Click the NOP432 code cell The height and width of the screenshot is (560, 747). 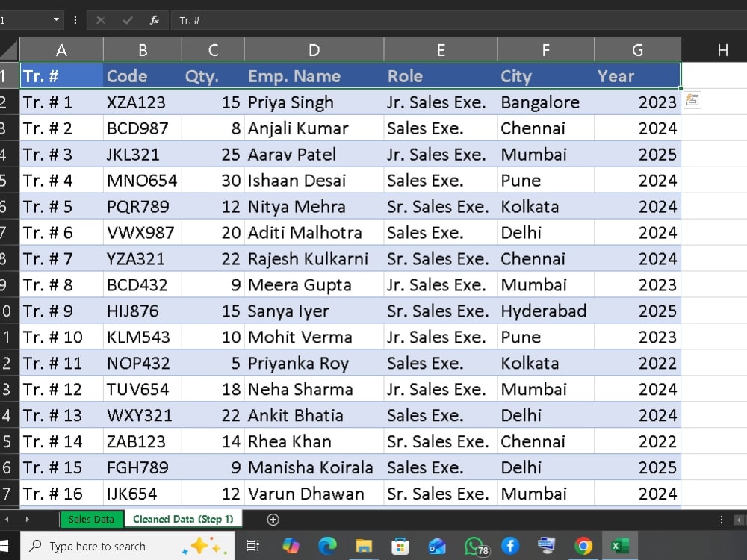(143, 364)
